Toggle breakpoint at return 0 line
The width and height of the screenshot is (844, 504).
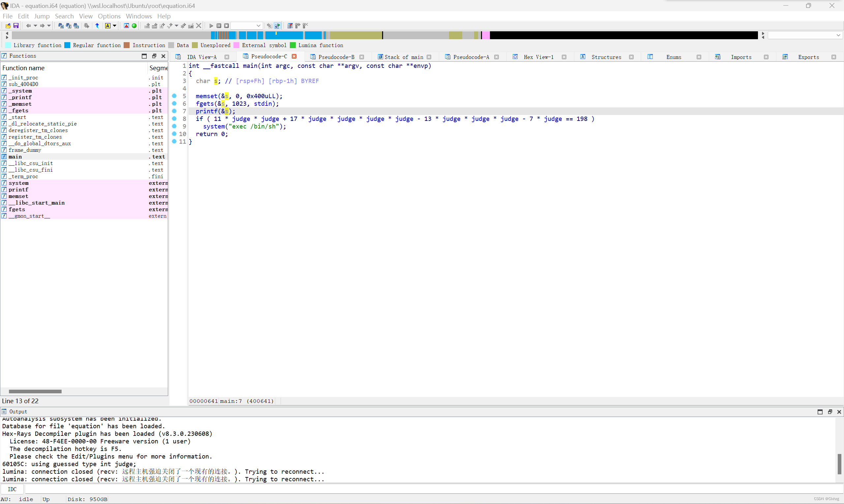pos(174,134)
